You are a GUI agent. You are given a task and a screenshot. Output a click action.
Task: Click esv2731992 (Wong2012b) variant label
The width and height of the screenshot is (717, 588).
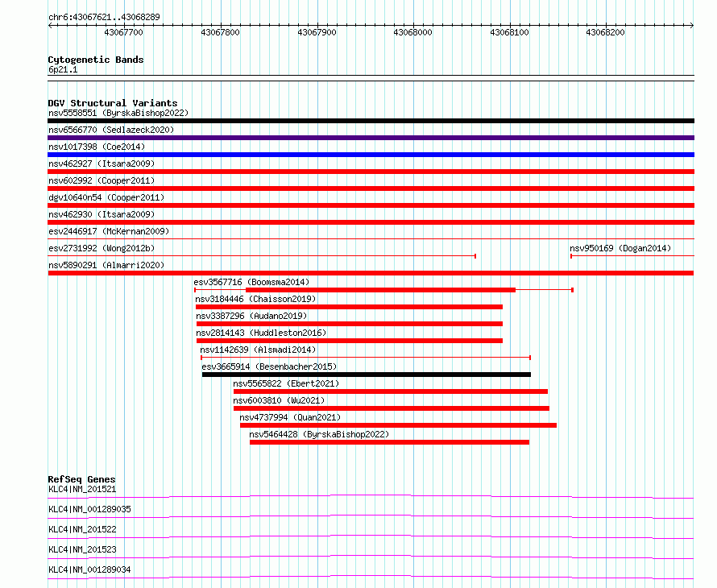102,248
